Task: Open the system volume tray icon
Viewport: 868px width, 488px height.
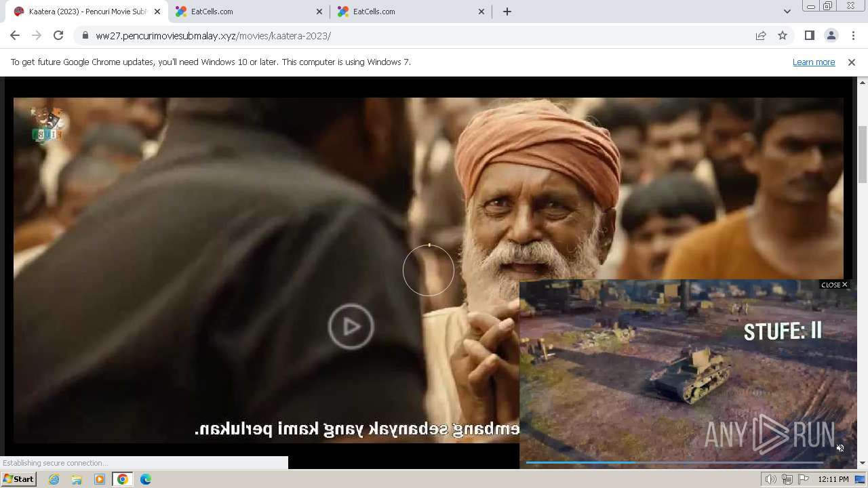Action: pos(771,479)
